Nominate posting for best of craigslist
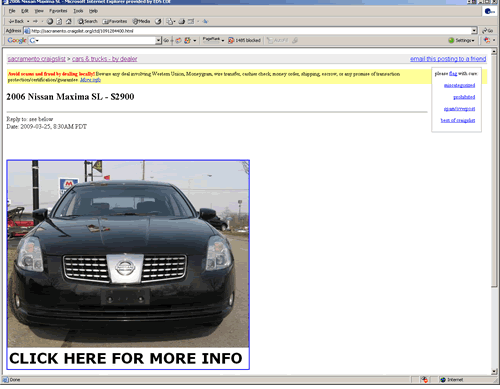 458,120
